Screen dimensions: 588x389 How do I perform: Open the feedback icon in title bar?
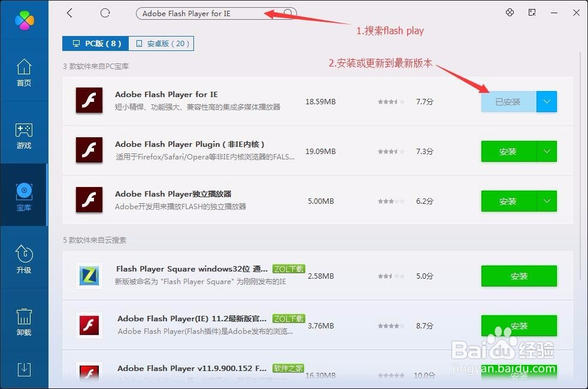(532, 13)
